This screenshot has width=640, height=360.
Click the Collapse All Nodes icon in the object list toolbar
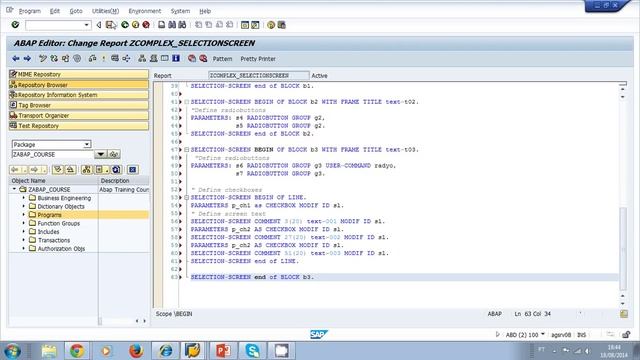(70, 169)
